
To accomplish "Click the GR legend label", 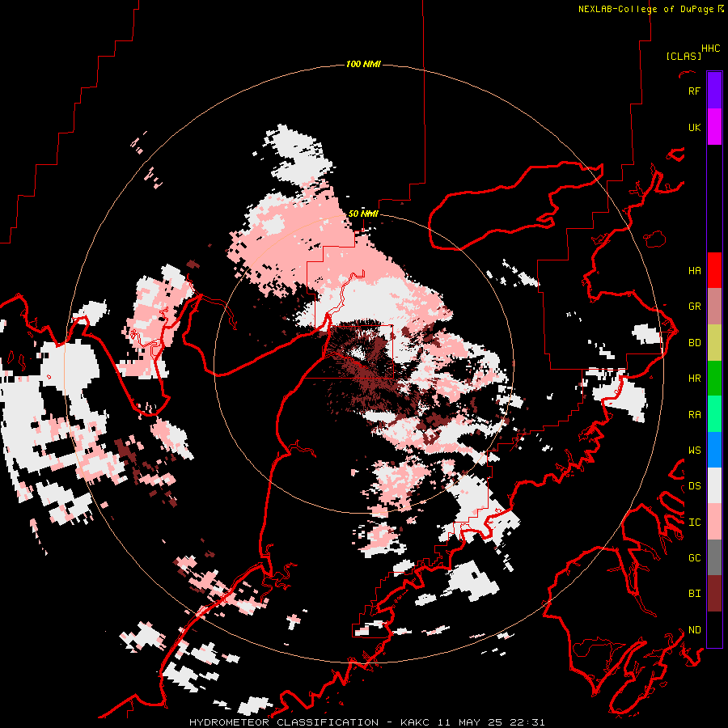I will (694, 307).
